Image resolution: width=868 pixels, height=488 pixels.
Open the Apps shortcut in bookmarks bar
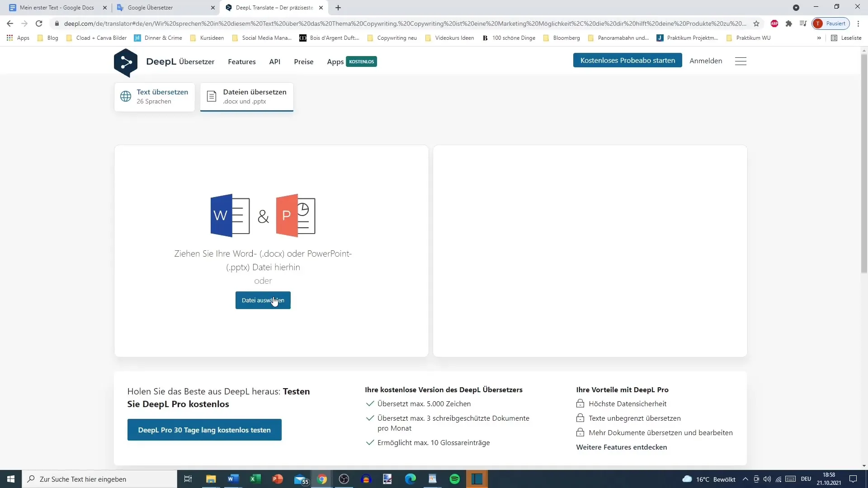click(18, 38)
